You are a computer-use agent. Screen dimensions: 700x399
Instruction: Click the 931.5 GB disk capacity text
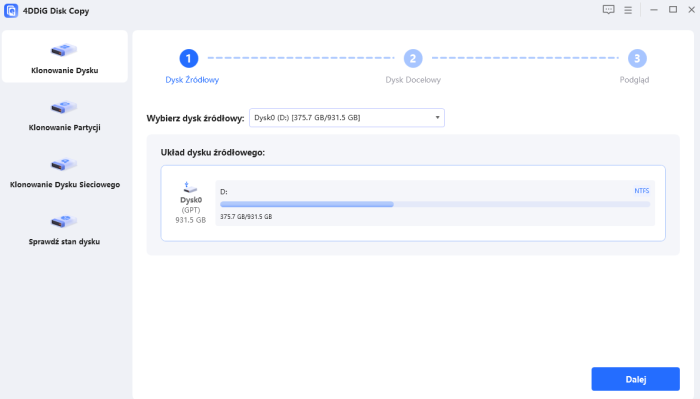click(x=191, y=220)
